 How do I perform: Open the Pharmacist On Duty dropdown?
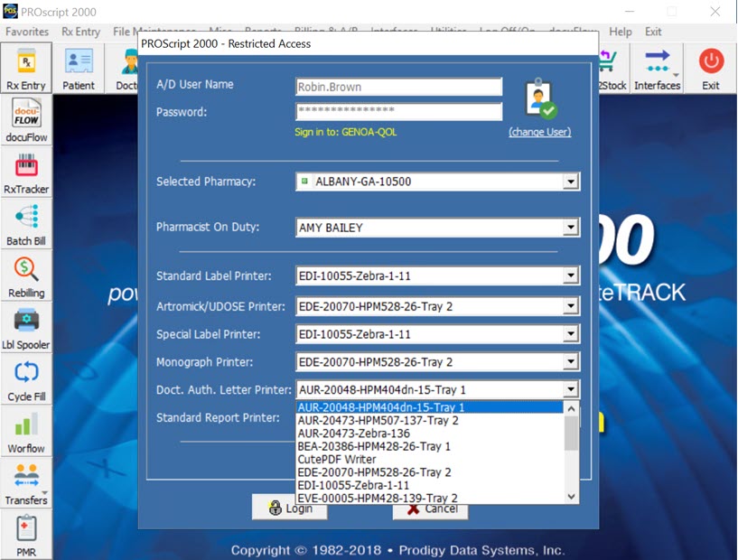pyautogui.click(x=573, y=227)
